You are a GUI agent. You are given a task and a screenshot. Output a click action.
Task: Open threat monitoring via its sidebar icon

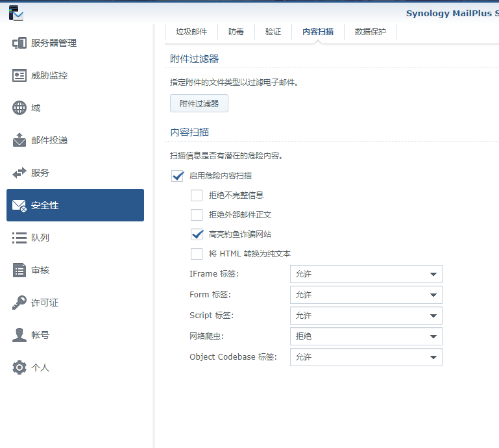pyautogui.click(x=19, y=75)
